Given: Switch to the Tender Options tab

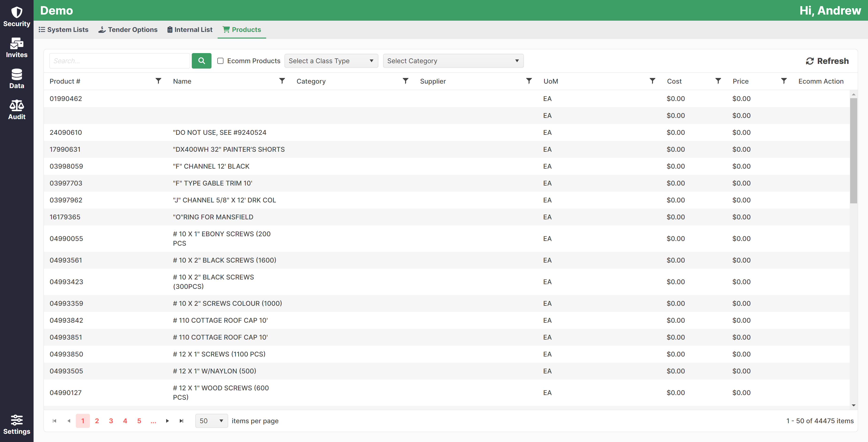Looking at the screenshot, I should (128, 30).
